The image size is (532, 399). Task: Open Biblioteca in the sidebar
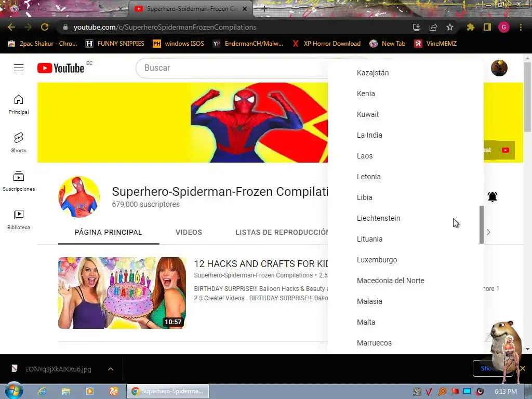19,220
